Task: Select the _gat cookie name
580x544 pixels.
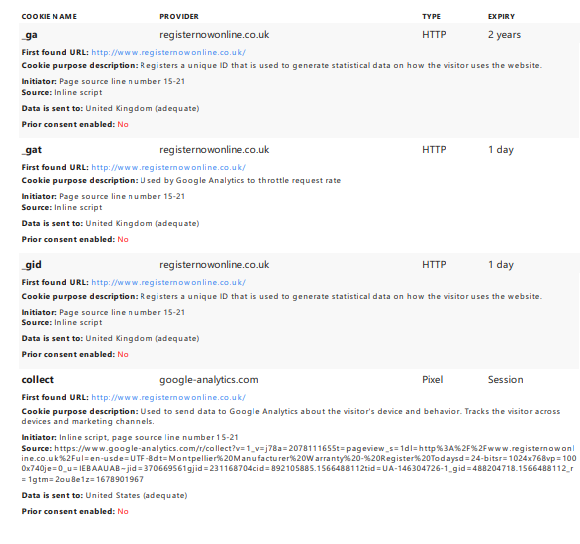Action: [32, 150]
